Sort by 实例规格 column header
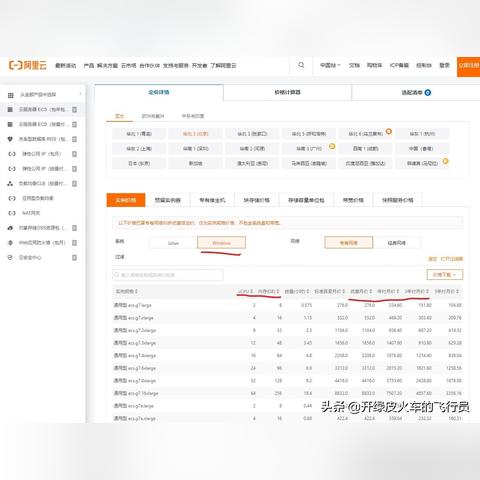 pyautogui.click(x=126, y=292)
